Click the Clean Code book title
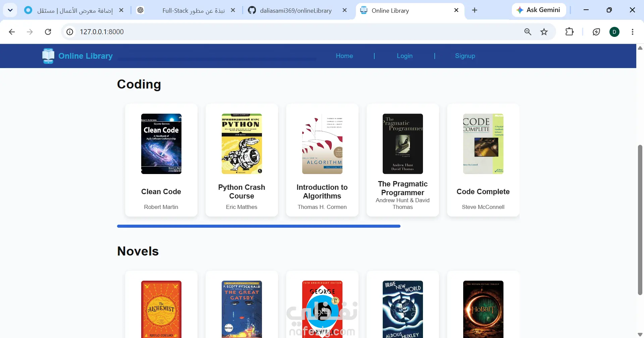Image resolution: width=644 pixels, height=338 pixels. click(x=161, y=192)
